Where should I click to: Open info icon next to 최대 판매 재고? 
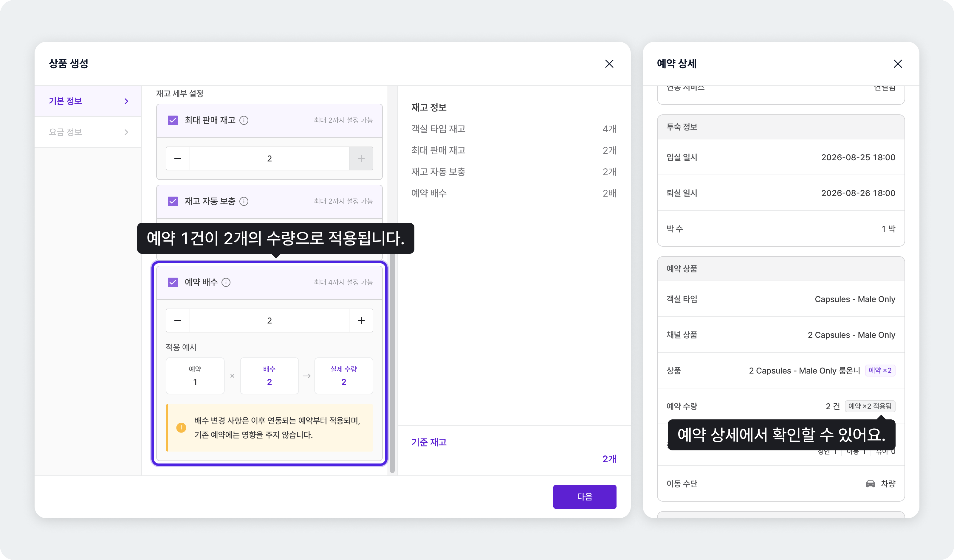244,120
